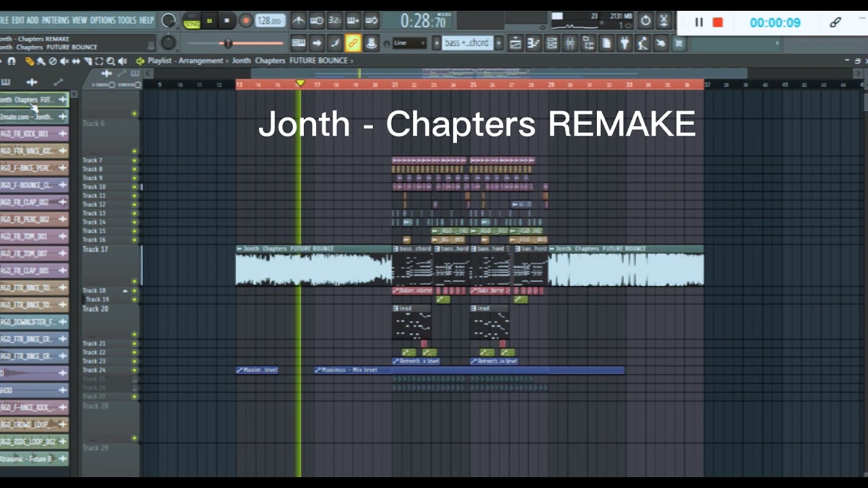Open the OPTIONS menu
Image resolution: width=868 pixels, height=488 pixels.
click(103, 20)
